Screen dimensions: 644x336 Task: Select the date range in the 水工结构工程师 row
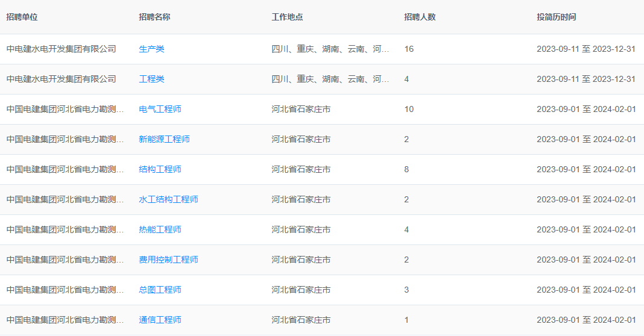(x=586, y=199)
